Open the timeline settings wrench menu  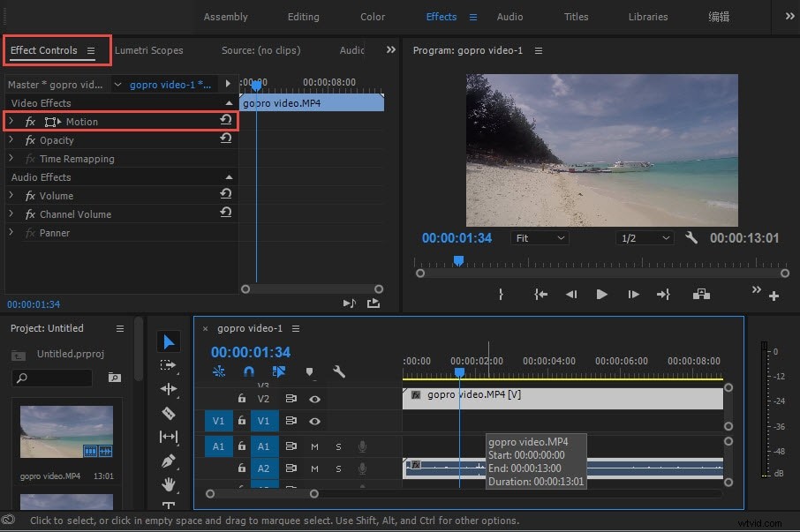[x=340, y=372]
